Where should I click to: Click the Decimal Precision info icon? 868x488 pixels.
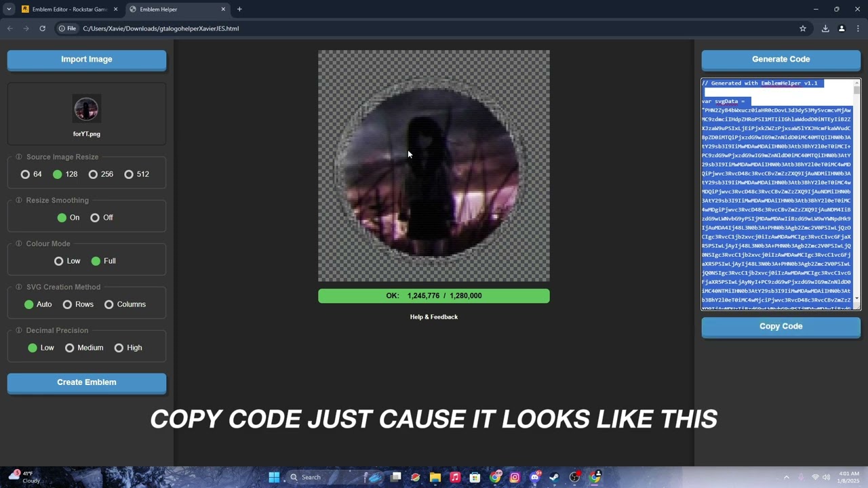[x=19, y=331]
